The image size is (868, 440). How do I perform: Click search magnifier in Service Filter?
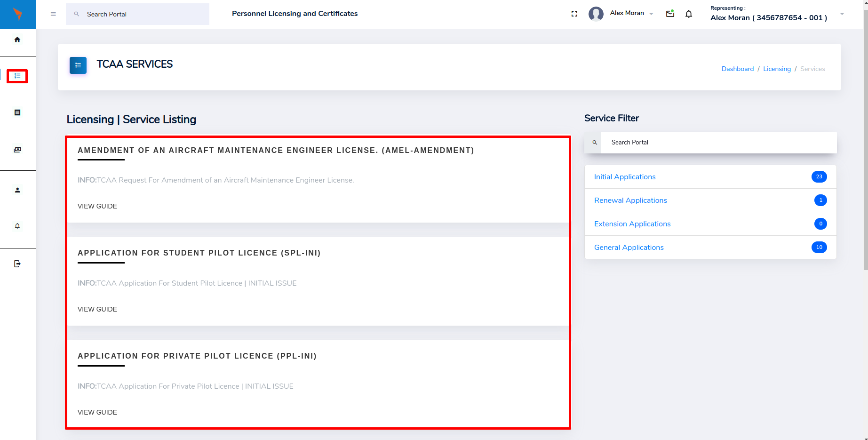(595, 142)
